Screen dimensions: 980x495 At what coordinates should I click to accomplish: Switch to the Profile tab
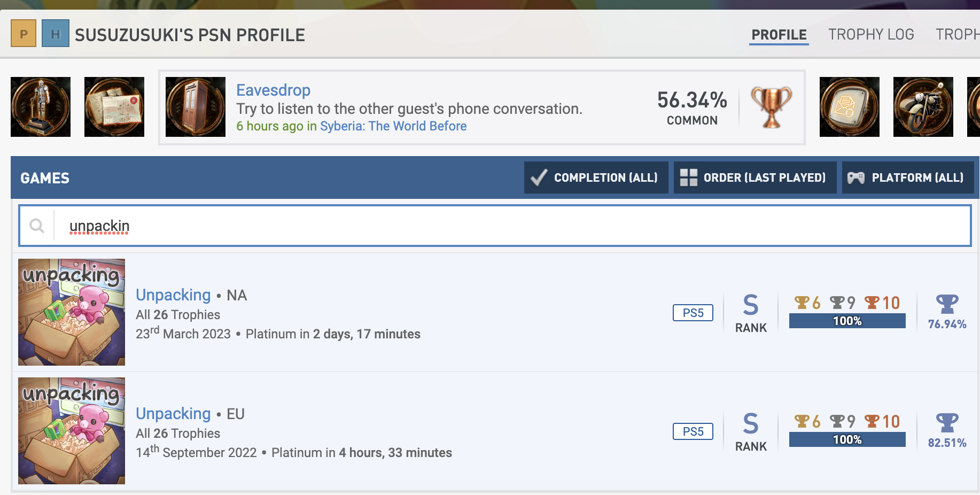(779, 35)
